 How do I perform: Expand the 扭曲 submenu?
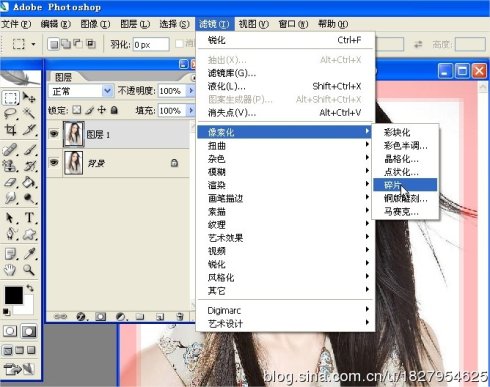pos(286,145)
